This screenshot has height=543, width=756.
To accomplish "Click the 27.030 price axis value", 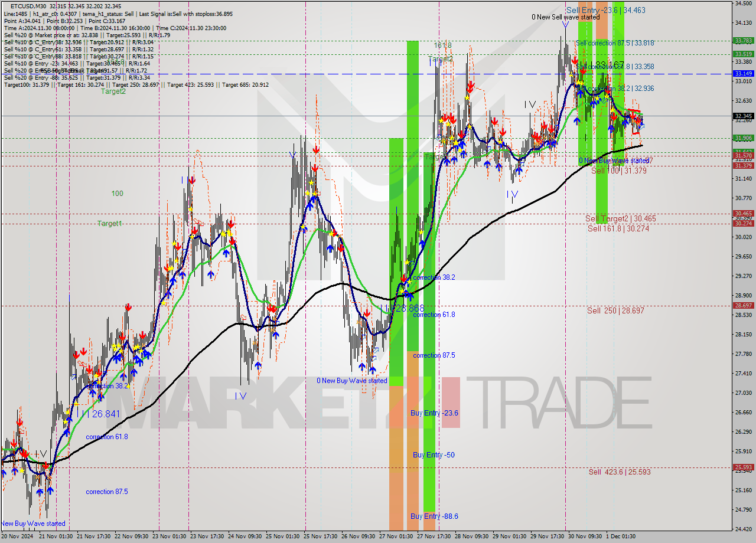I will tap(742, 393).
